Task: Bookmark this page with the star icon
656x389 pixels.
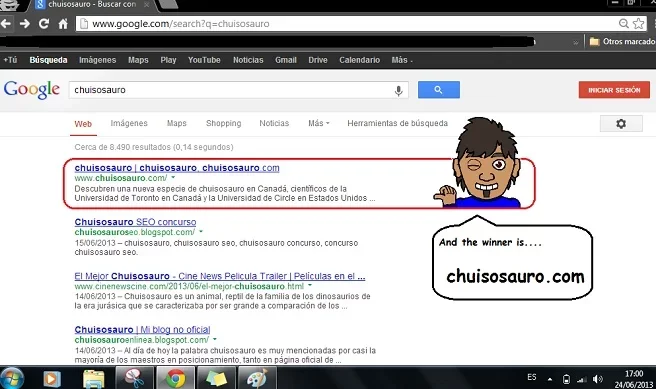Action: [638, 23]
